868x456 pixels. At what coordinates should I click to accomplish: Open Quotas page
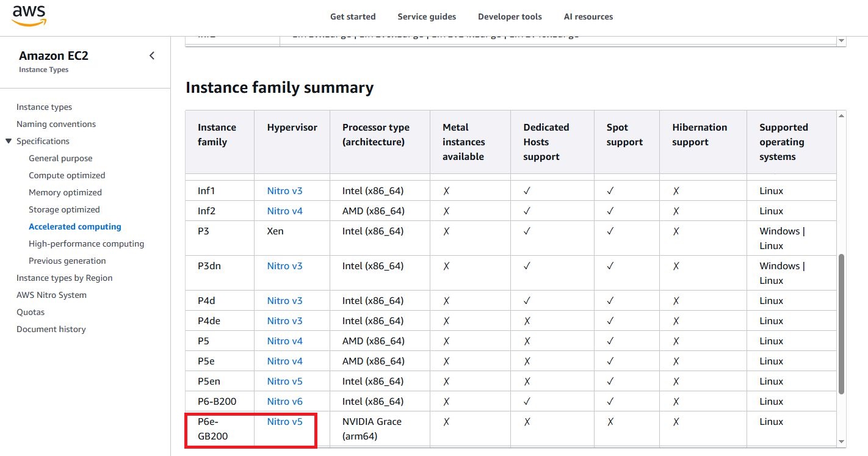click(x=31, y=312)
